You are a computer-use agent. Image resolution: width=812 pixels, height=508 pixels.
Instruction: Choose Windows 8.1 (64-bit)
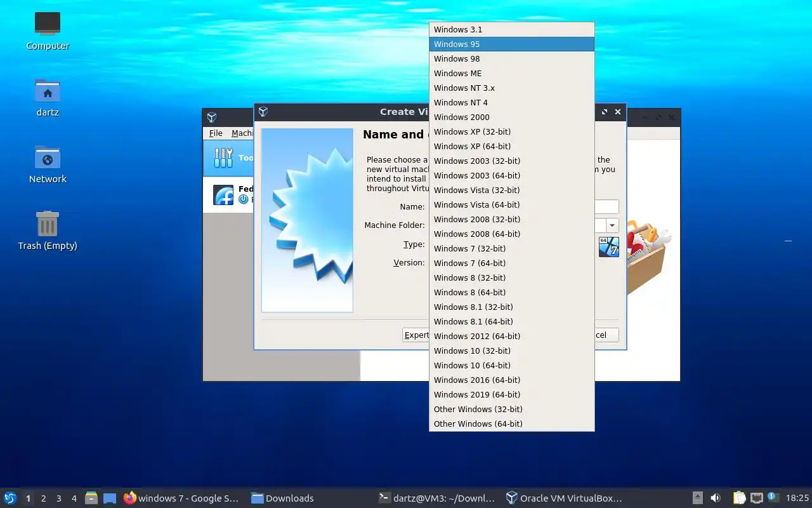tap(511, 321)
